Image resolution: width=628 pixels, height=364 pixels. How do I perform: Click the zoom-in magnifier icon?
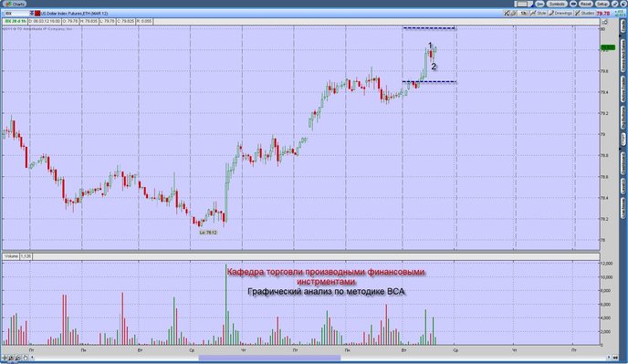pyautogui.click(x=11, y=358)
